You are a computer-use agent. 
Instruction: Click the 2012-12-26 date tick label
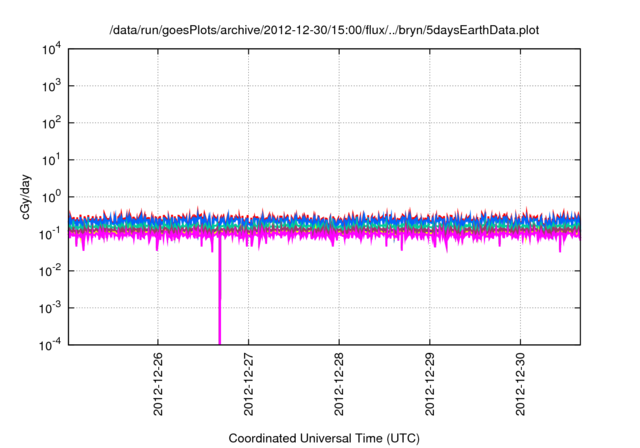(158, 384)
